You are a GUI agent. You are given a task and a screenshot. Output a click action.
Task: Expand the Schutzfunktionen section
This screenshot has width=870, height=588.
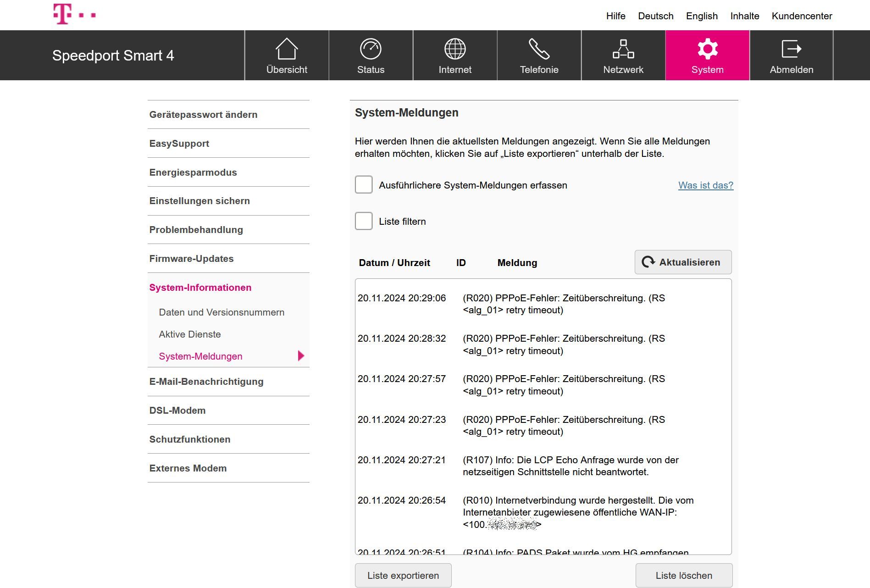tap(189, 439)
